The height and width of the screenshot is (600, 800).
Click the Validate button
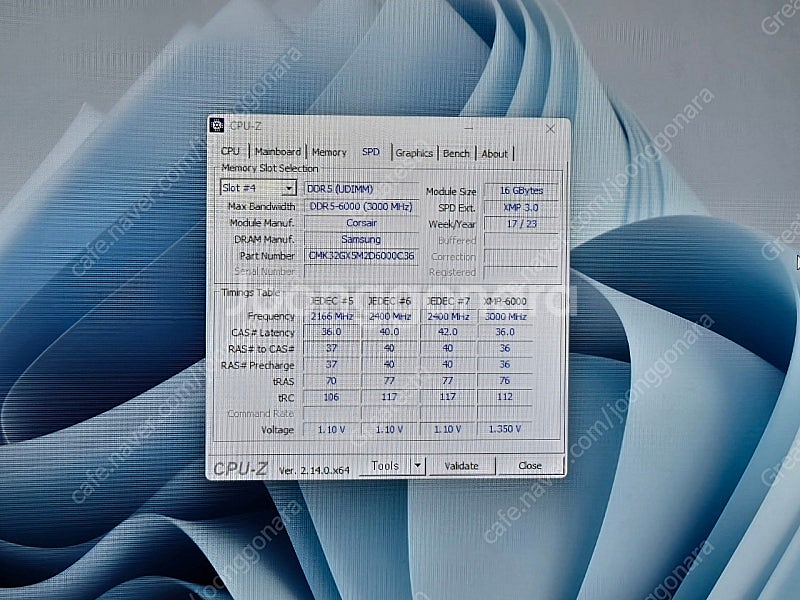coord(461,466)
